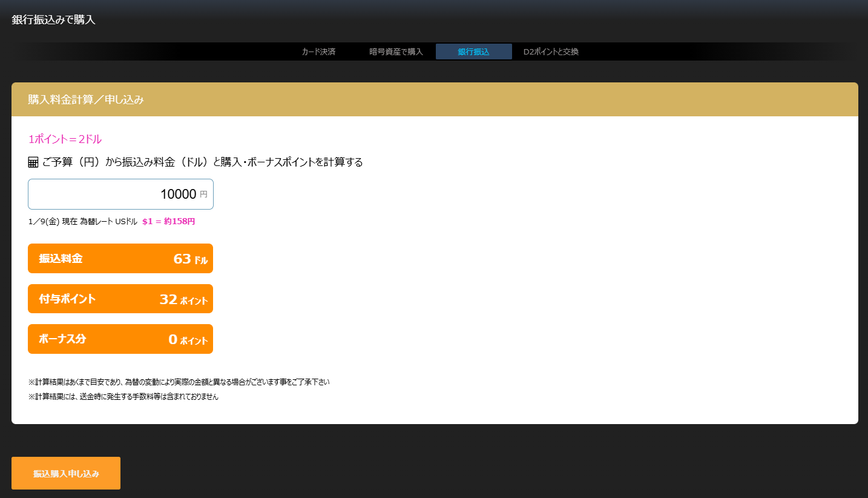Click the ボーナス分 0ポイント result box
Screen dimensions: 868x498
pyautogui.click(x=120, y=339)
